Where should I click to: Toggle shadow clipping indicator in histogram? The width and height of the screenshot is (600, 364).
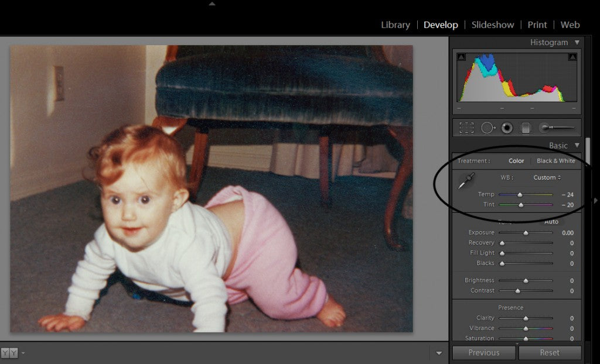pyautogui.click(x=461, y=57)
